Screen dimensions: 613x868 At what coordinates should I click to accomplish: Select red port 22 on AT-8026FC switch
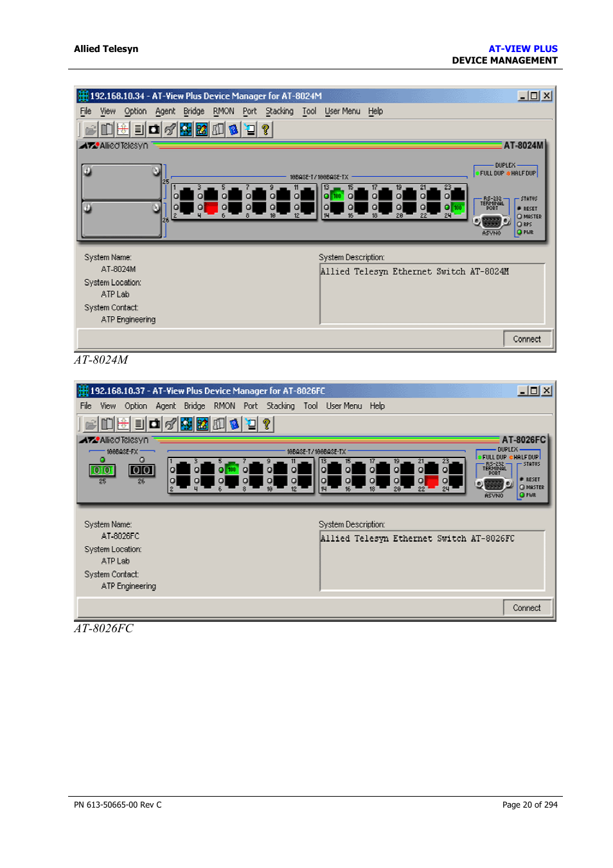[x=432, y=481]
